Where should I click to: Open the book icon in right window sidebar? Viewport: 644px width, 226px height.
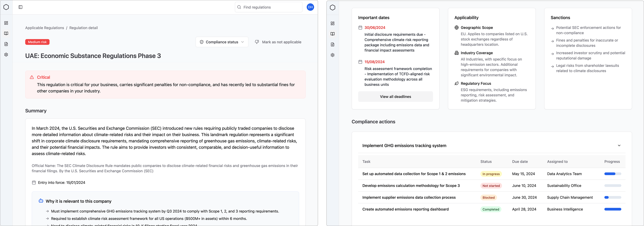coord(333,34)
